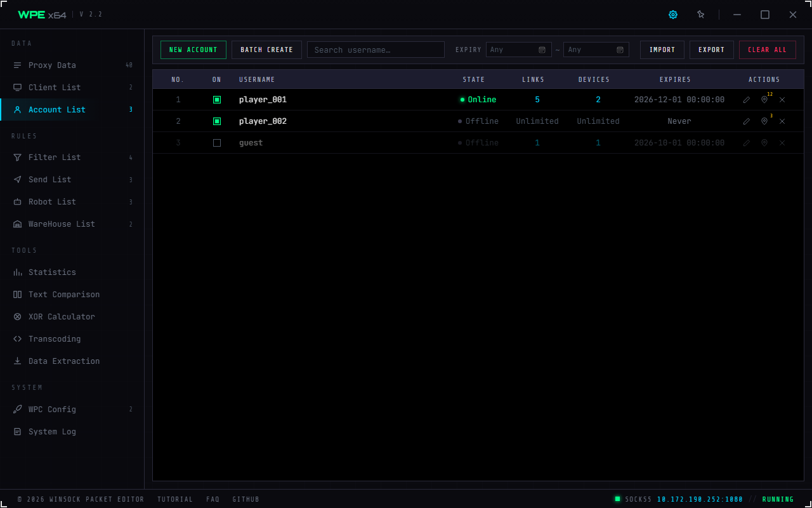
Task: Go to Client List
Action: coord(72,88)
